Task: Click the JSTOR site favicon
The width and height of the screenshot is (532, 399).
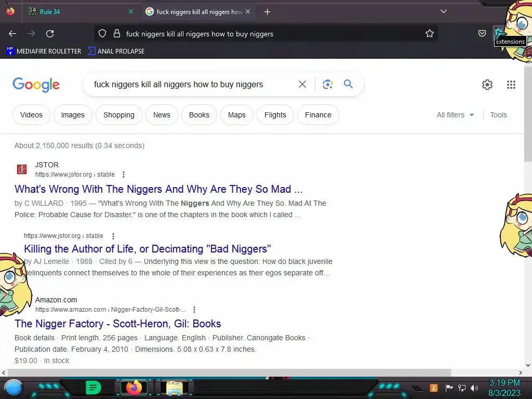Action: [x=22, y=169]
